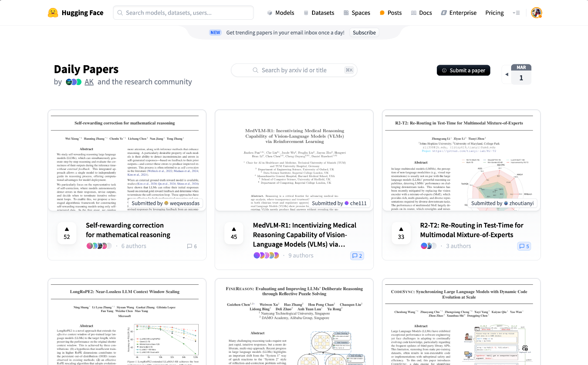
Task: Click the Hugging Face wordmark text
Action: click(x=82, y=13)
